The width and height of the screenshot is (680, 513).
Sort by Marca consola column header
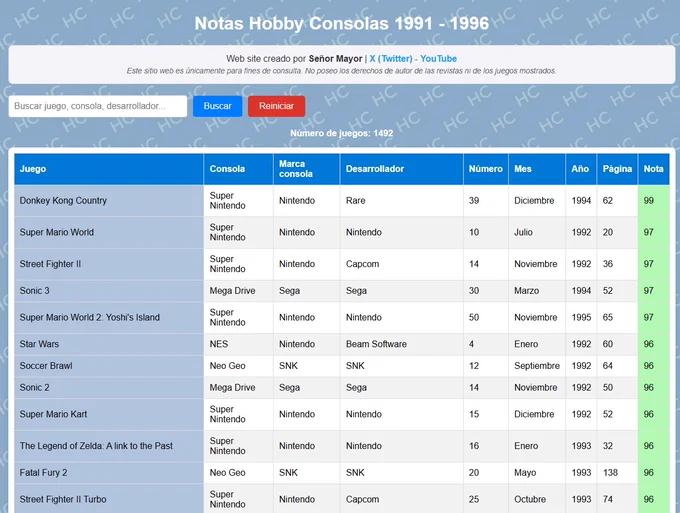click(x=307, y=169)
